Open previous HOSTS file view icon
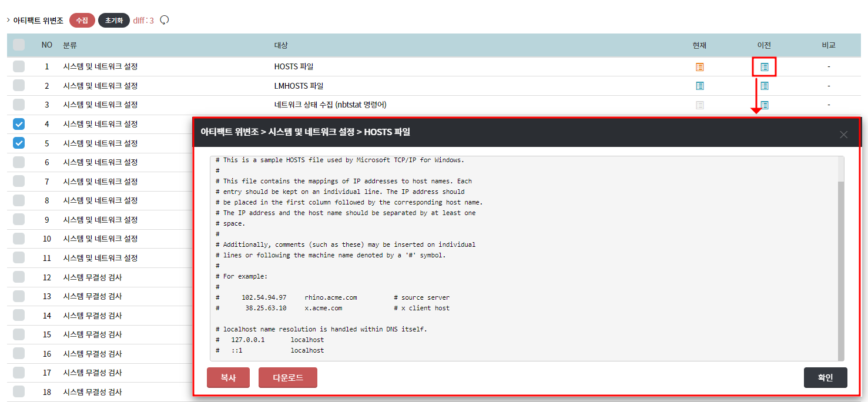868x402 pixels. (x=764, y=67)
